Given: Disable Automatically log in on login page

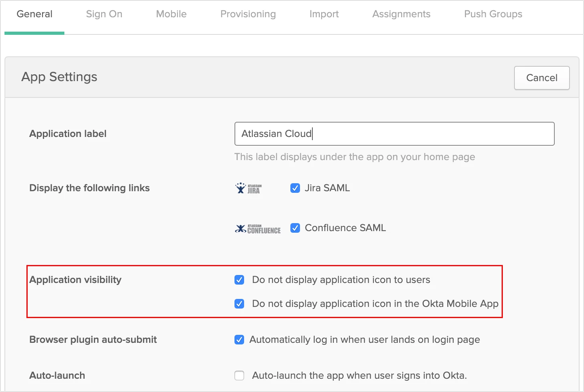Looking at the screenshot, I should point(239,340).
